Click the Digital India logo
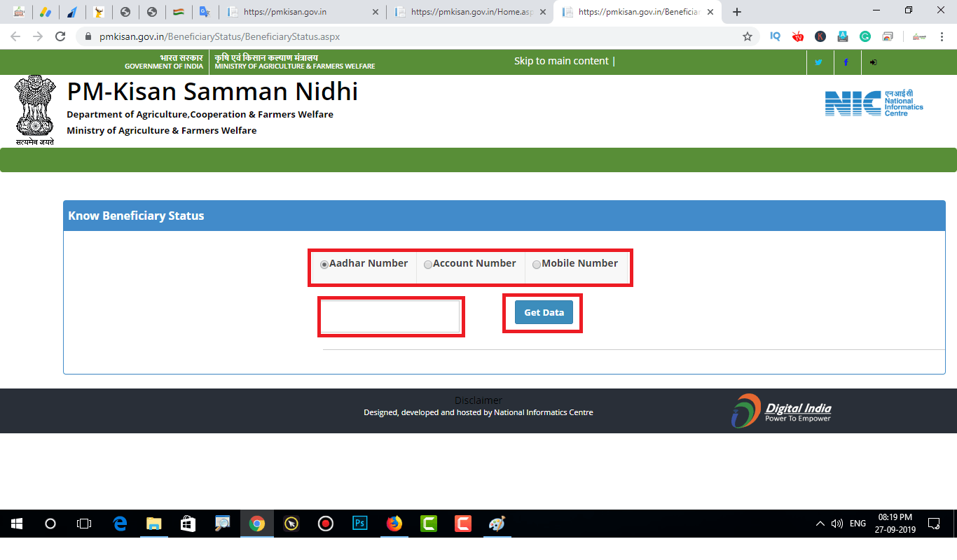Image resolution: width=957 pixels, height=560 pixels. point(781,411)
